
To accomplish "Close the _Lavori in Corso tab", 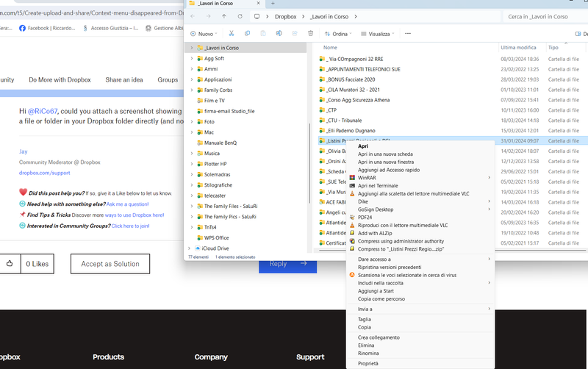I will (258, 3).
